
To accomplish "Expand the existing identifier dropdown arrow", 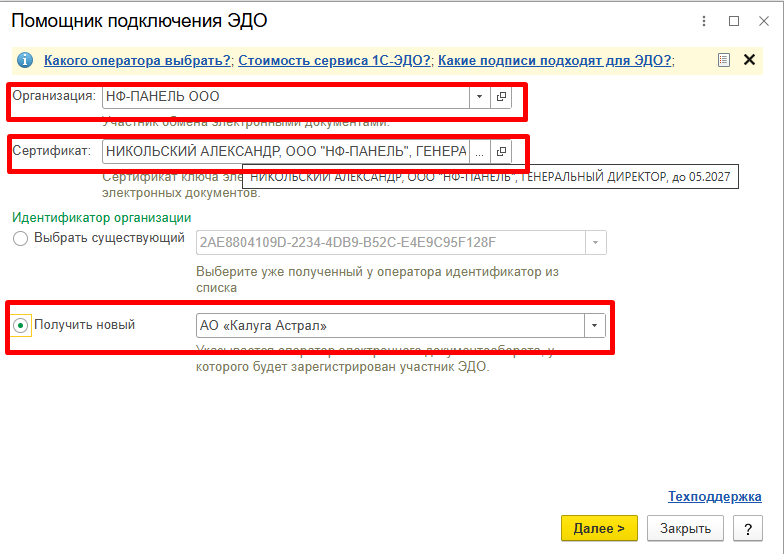I will click(x=596, y=242).
